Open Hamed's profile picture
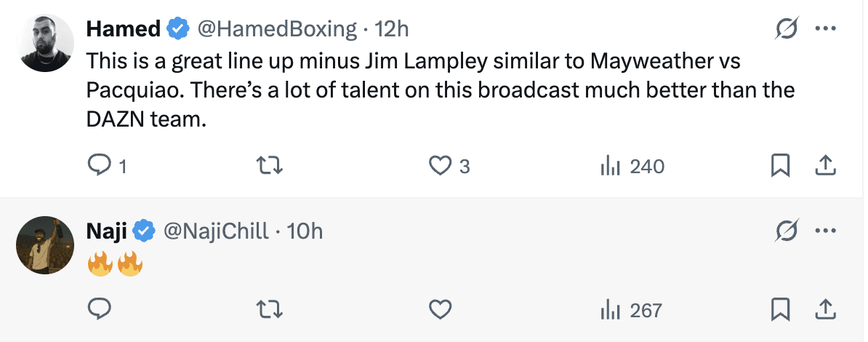The image size is (868, 342). 45,43
